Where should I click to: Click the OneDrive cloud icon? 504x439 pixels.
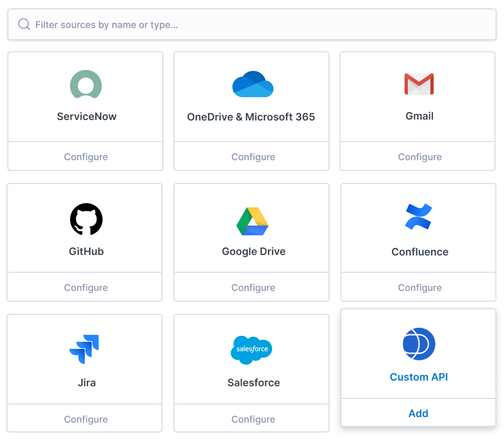[252, 84]
